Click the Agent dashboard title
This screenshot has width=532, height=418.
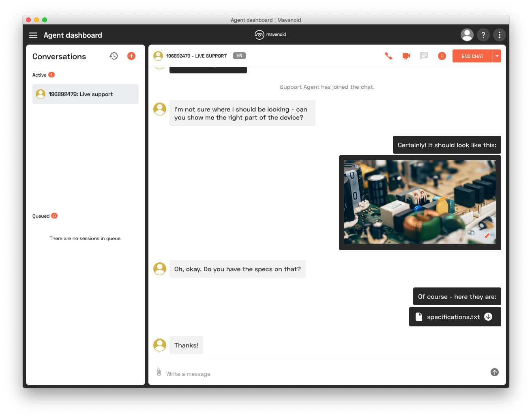click(x=73, y=35)
